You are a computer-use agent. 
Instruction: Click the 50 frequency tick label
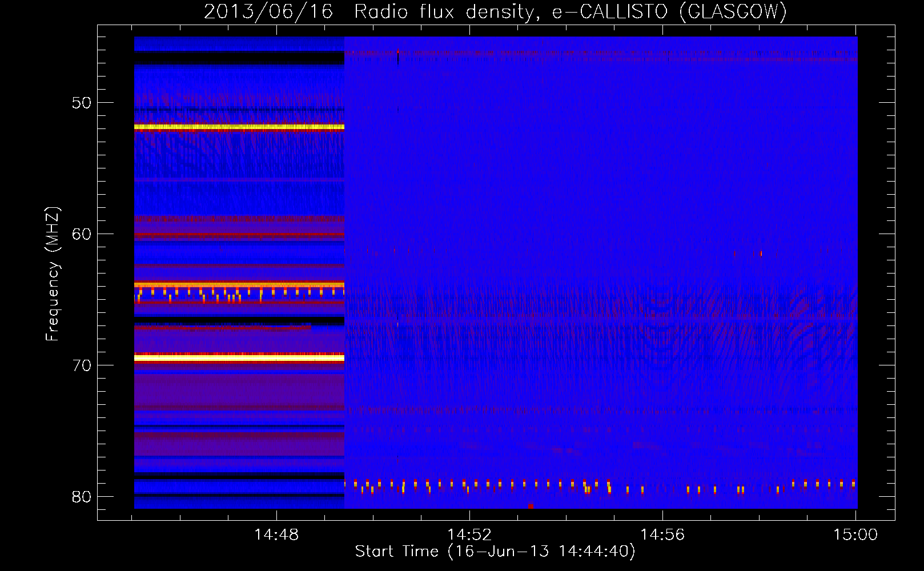pyautogui.click(x=82, y=103)
